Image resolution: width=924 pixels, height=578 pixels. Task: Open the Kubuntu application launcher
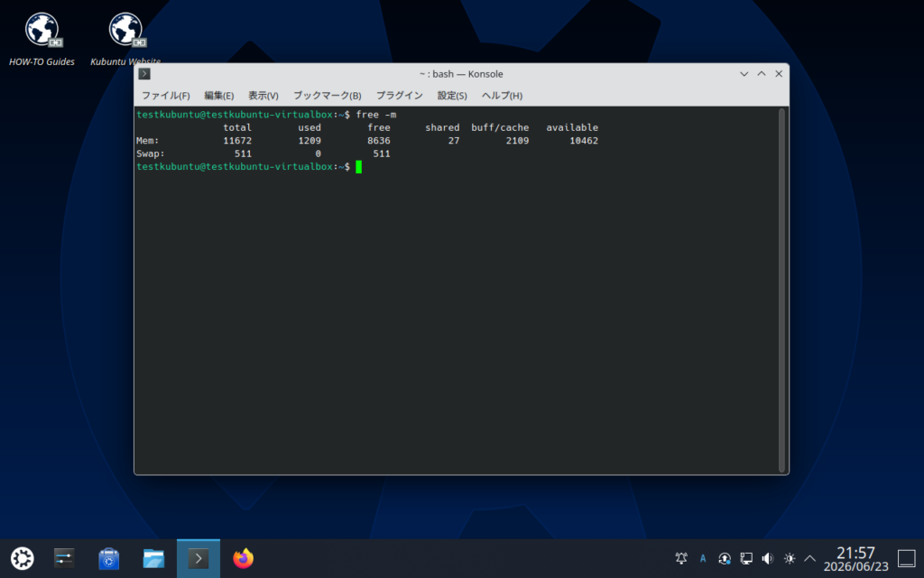[x=23, y=558]
